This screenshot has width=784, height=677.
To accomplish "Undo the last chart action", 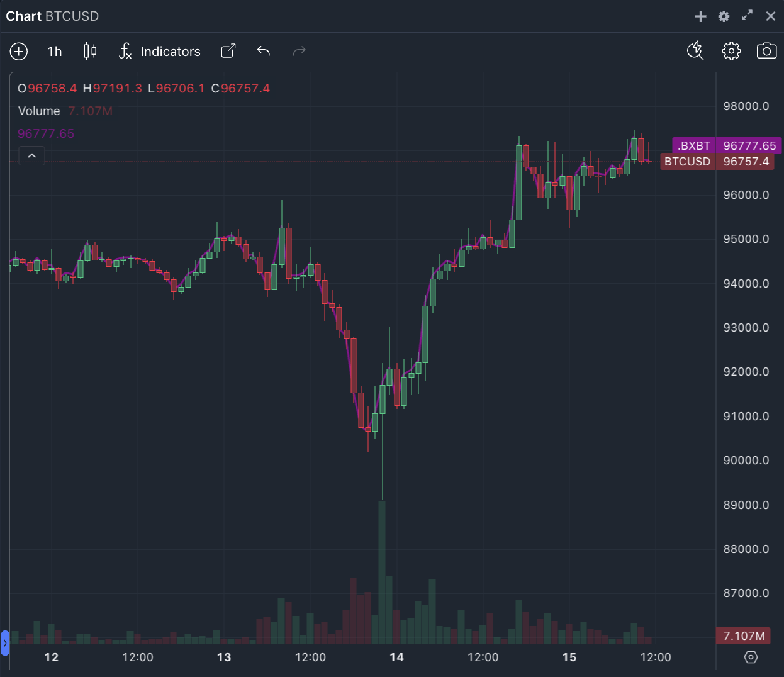I will click(264, 52).
